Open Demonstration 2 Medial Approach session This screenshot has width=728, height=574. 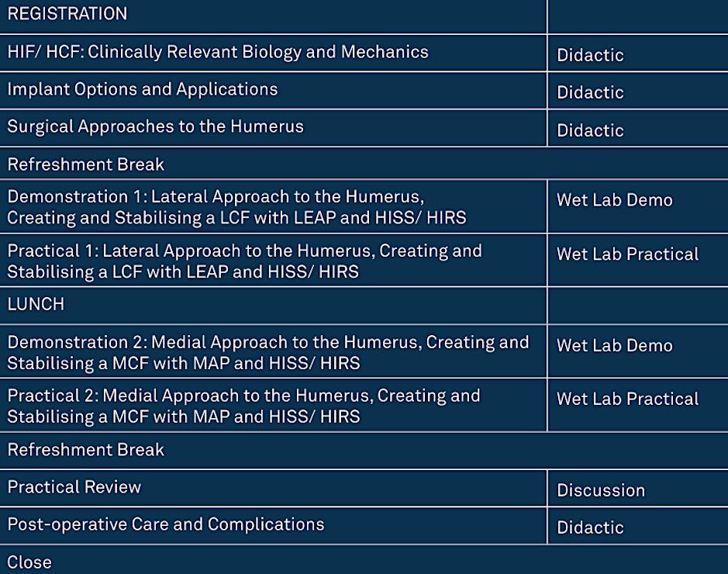click(x=268, y=352)
